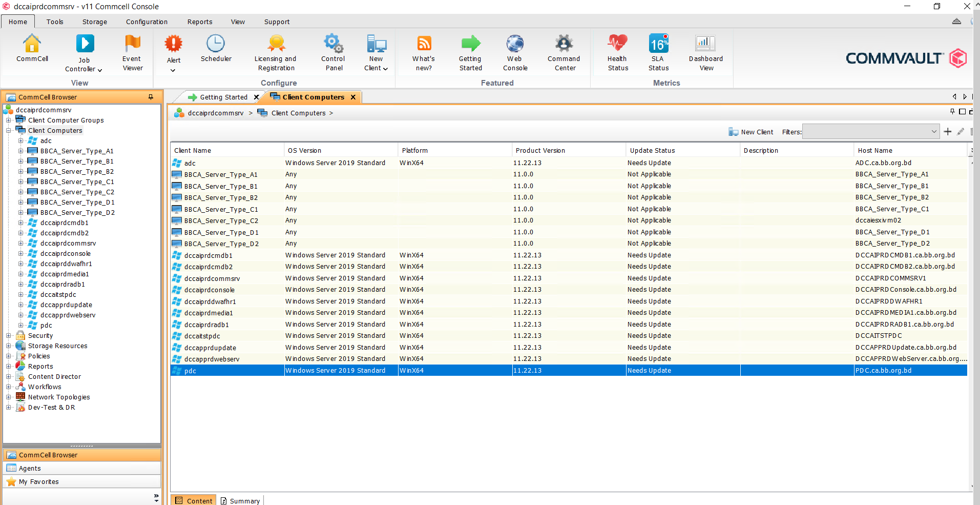
Task: Open the Support ribbon tab
Action: (x=277, y=22)
